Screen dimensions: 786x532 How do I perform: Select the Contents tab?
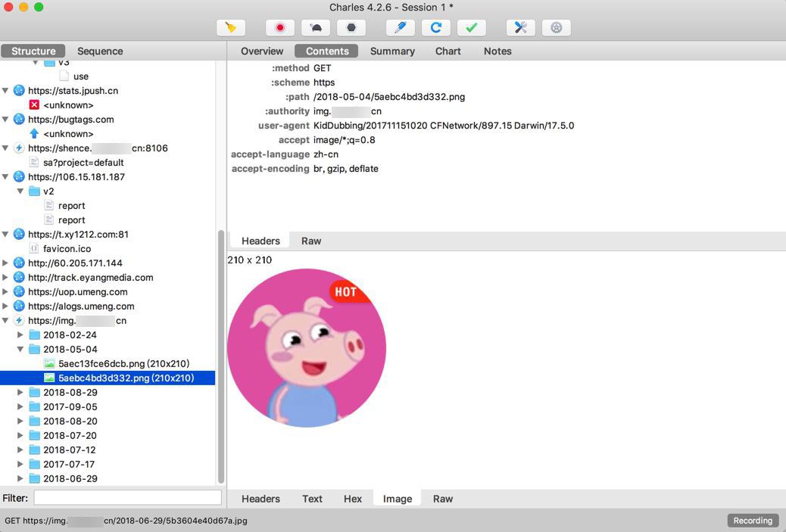tap(327, 51)
